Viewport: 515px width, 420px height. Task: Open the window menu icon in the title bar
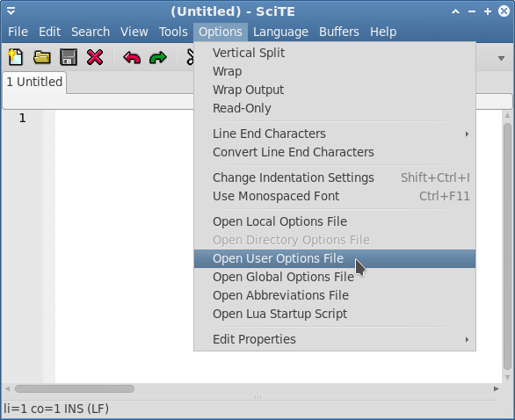(x=11, y=11)
